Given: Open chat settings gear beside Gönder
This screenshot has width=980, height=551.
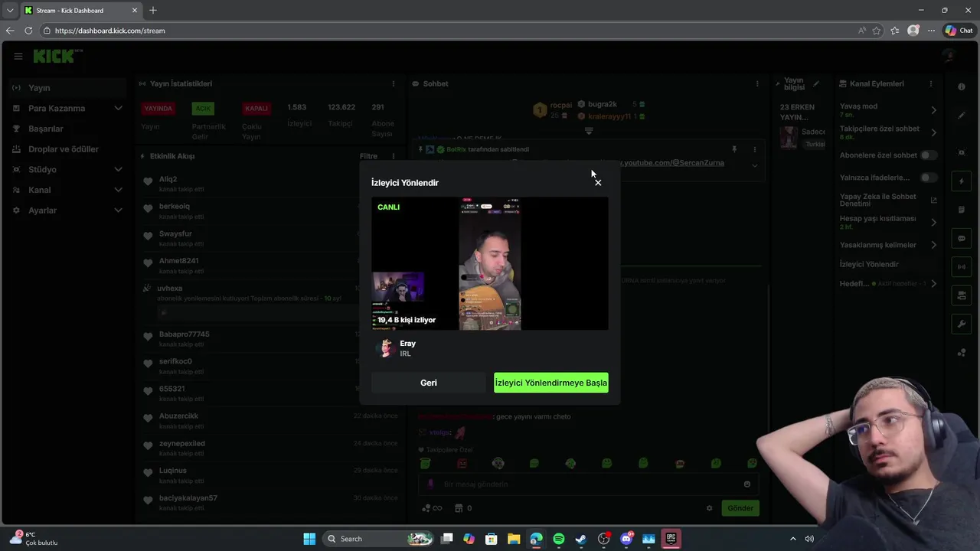Looking at the screenshot, I should click(709, 508).
